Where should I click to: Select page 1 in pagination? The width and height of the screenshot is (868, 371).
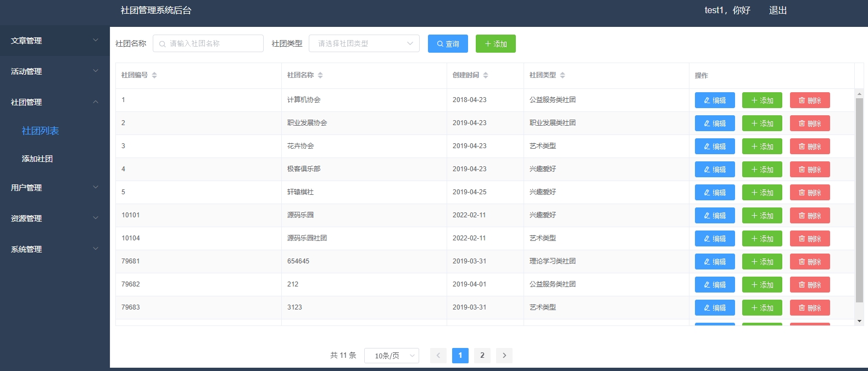460,356
